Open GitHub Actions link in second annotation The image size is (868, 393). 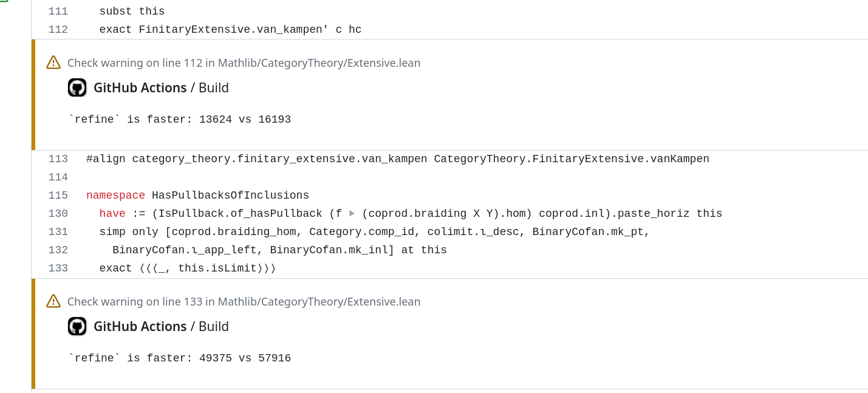click(x=140, y=326)
